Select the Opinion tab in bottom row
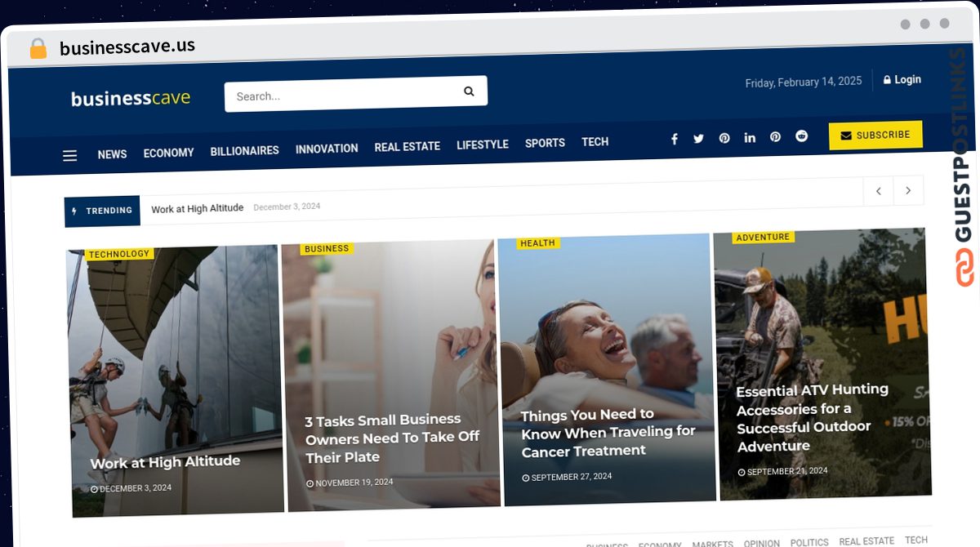Screen dimensions: 980x547 click(x=761, y=544)
